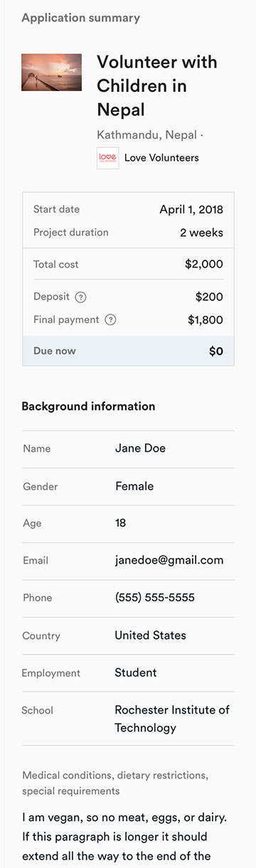
Task: Click the Start date April 1, 2018
Action: (191, 210)
